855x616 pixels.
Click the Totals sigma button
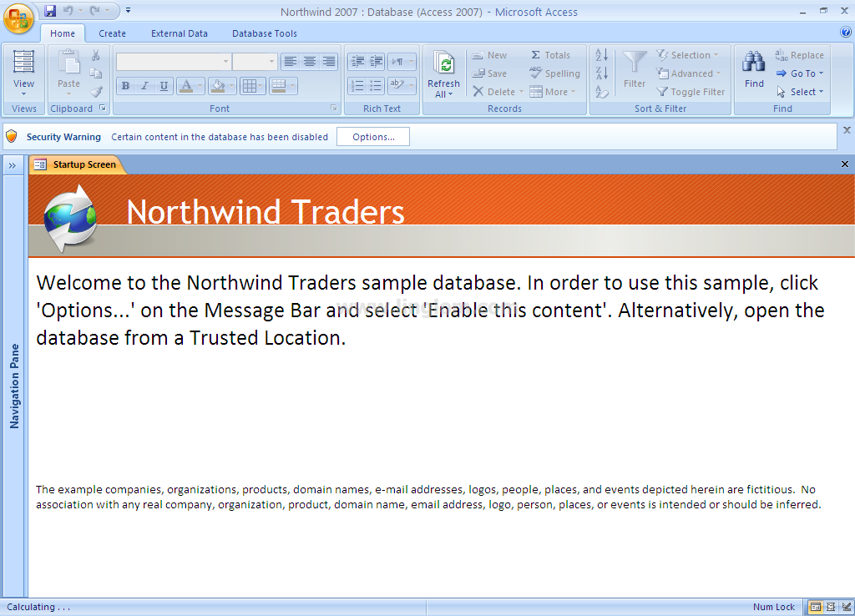click(551, 55)
